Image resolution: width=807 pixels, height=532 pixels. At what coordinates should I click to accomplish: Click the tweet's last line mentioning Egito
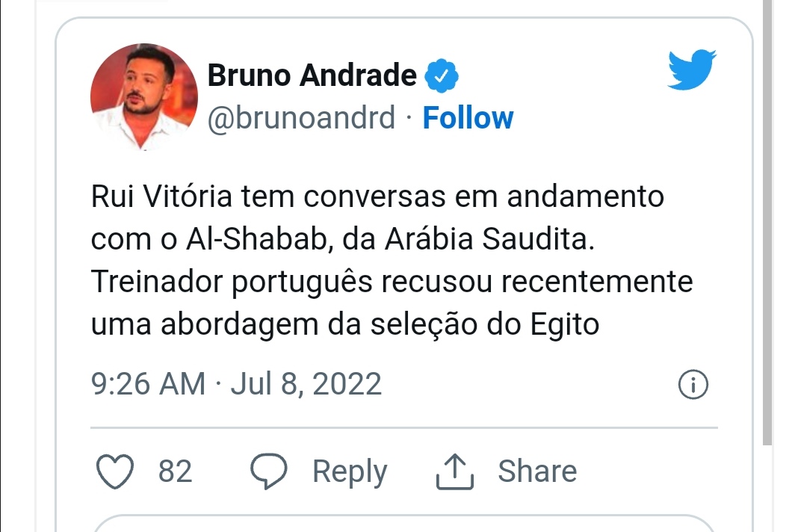point(344,326)
